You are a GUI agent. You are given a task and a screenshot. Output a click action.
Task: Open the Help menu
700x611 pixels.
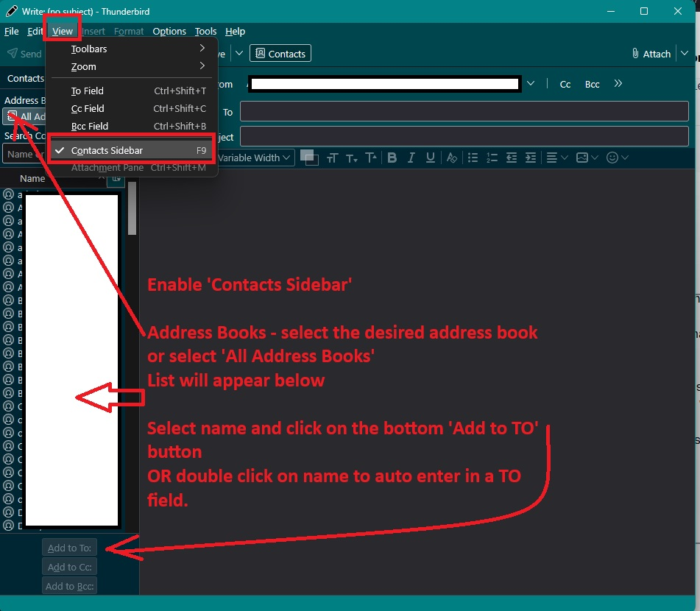[235, 31]
